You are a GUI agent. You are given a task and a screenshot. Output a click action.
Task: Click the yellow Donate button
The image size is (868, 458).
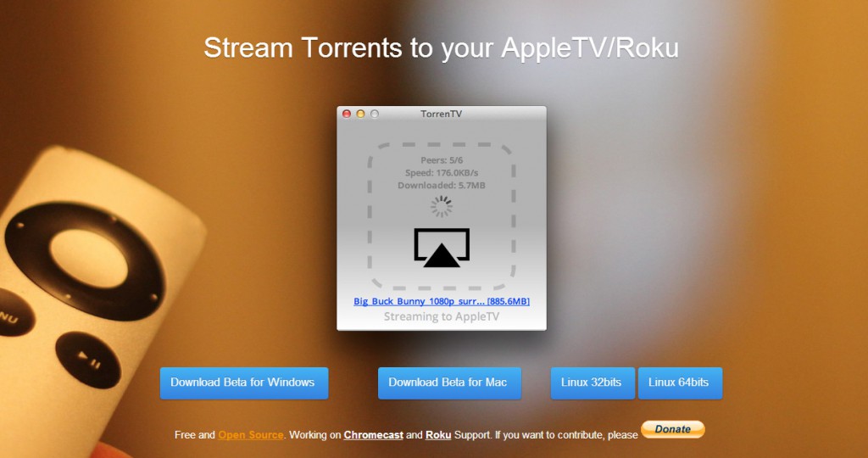pyautogui.click(x=672, y=429)
